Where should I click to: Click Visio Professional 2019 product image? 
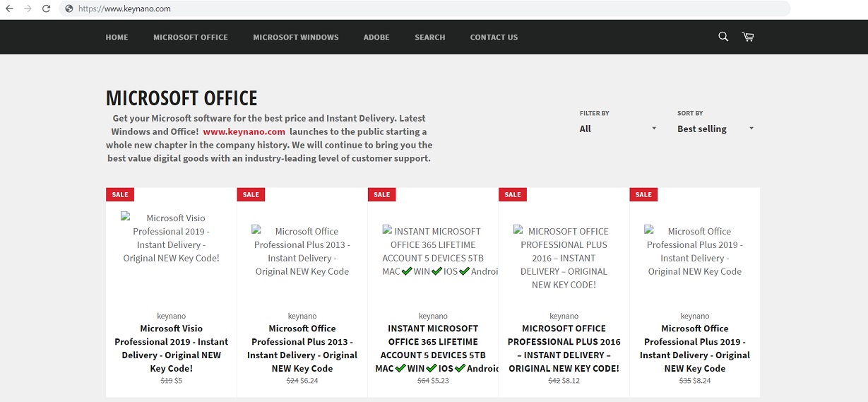coord(172,238)
